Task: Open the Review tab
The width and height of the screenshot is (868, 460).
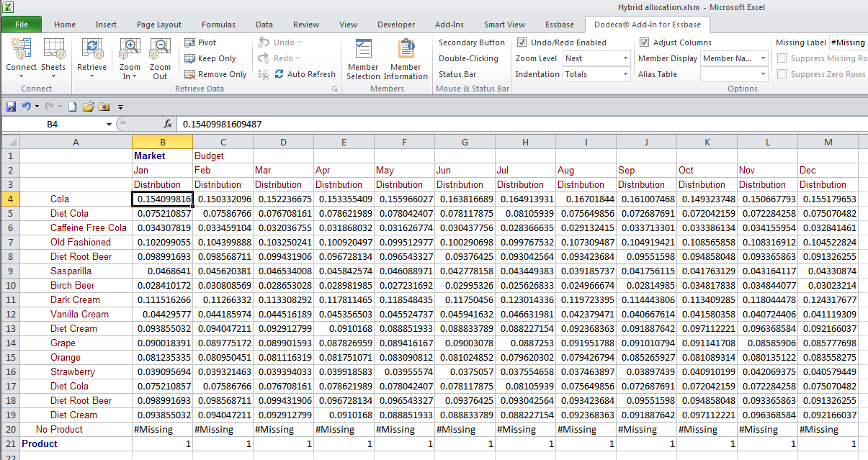Action: coord(306,24)
